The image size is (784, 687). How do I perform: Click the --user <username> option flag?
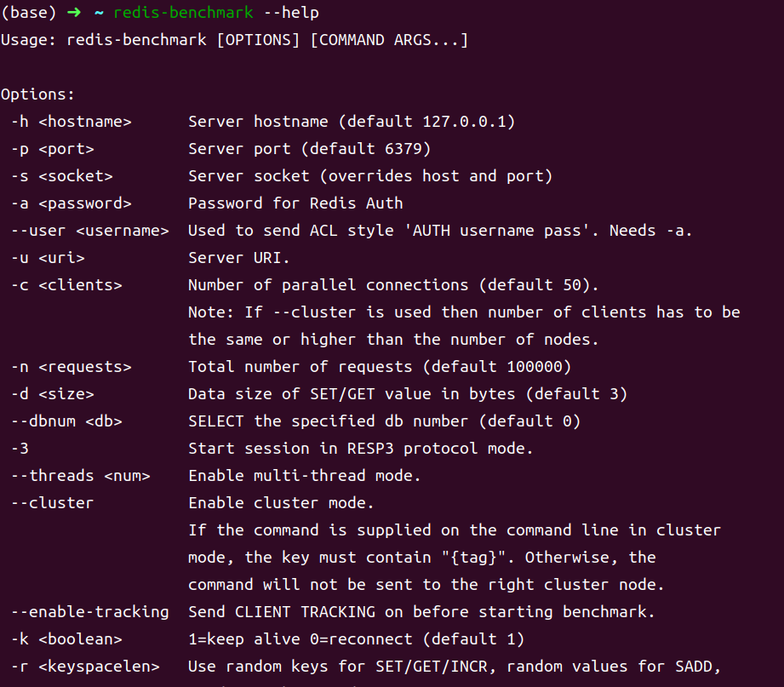(90, 231)
